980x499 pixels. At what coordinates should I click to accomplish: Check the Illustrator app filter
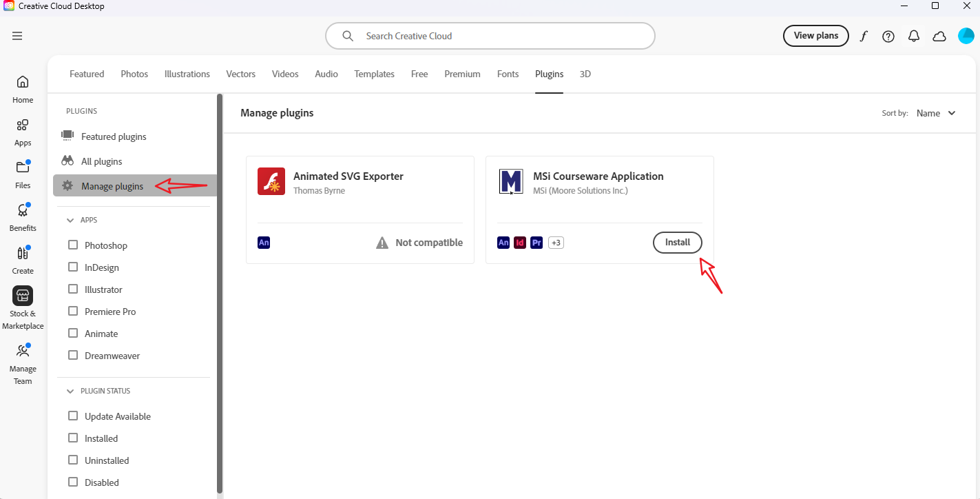(x=73, y=289)
